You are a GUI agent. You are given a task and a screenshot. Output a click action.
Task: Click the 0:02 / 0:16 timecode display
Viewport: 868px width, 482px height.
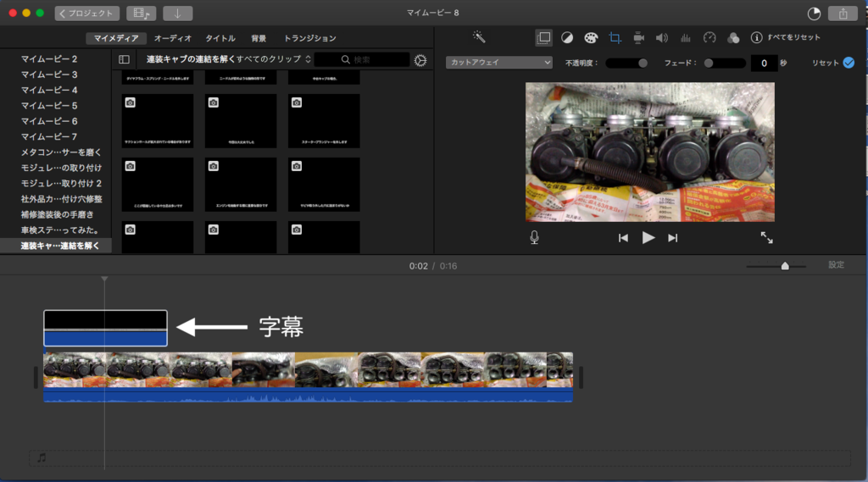(x=433, y=266)
